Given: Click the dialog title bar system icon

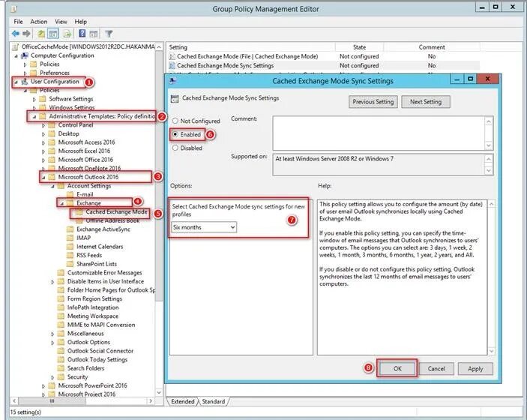Looking at the screenshot, I should tap(172, 81).
